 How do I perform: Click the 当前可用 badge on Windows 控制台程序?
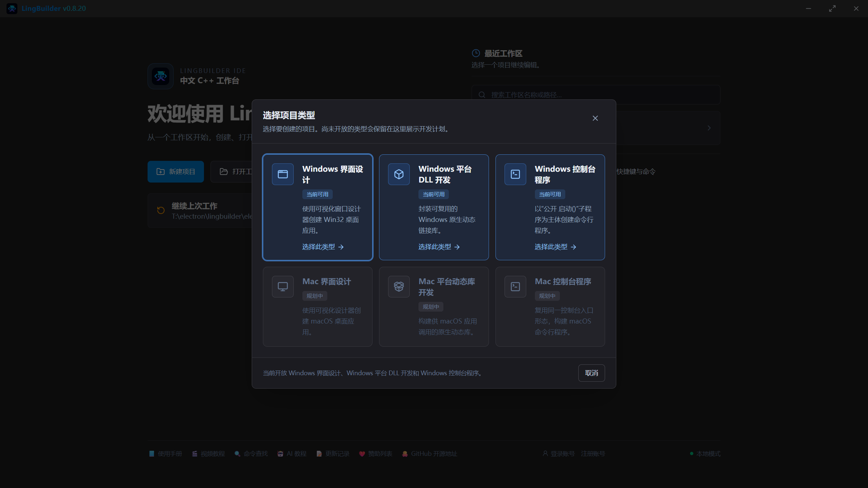(550, 194)
